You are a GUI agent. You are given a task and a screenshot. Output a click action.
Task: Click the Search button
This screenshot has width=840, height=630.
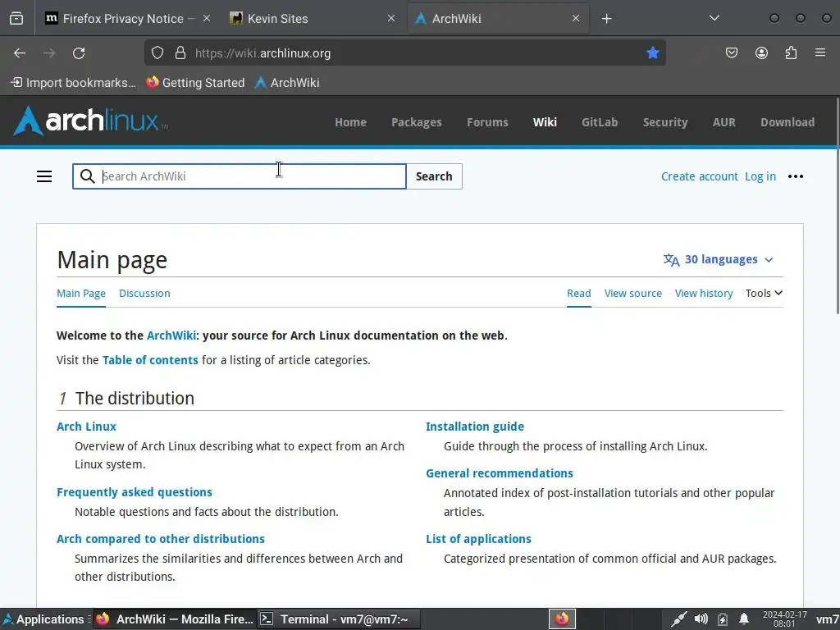pyautogui.click(x=434, y=176)
